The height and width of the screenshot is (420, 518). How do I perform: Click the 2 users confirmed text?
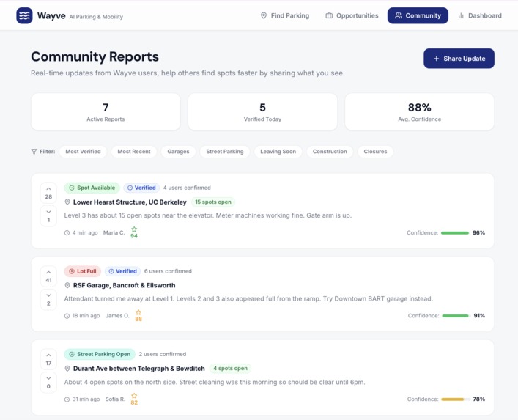163,354
